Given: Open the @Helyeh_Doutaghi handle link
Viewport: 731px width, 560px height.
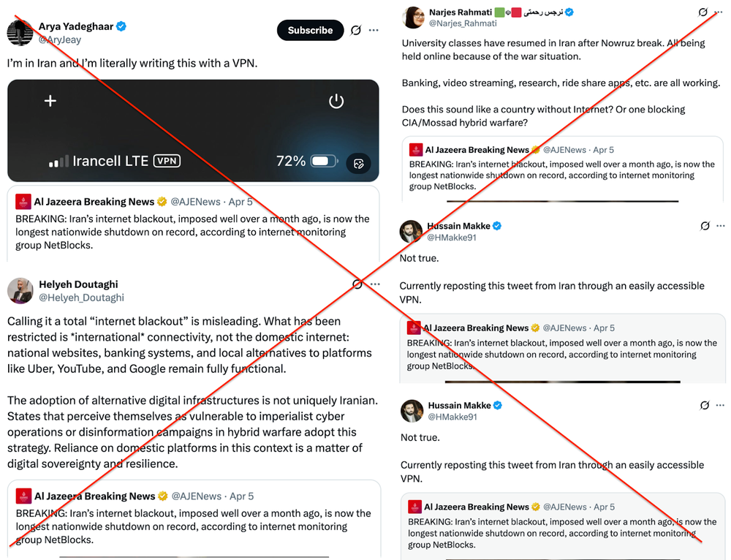Looking at the screenshot, I should tap(81, 298).
